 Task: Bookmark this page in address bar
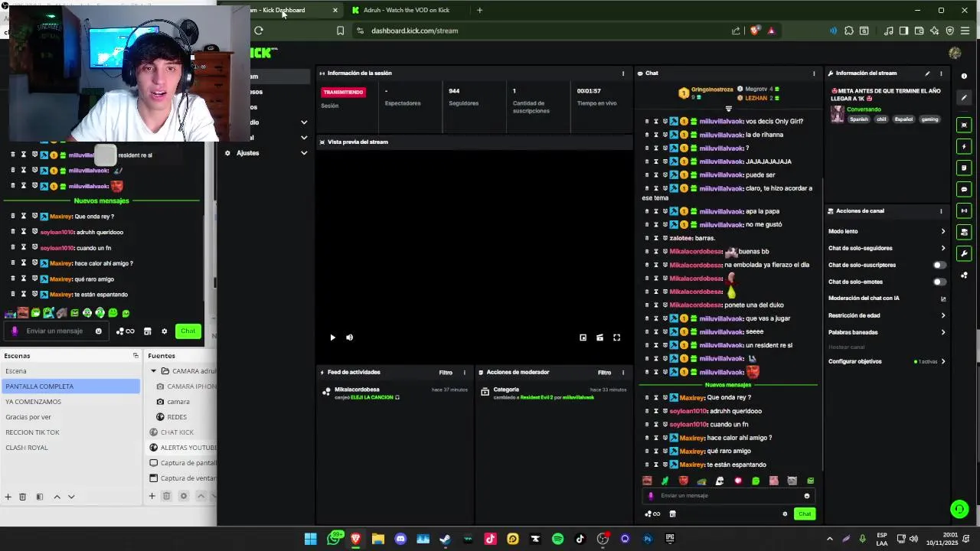point(340,31)
